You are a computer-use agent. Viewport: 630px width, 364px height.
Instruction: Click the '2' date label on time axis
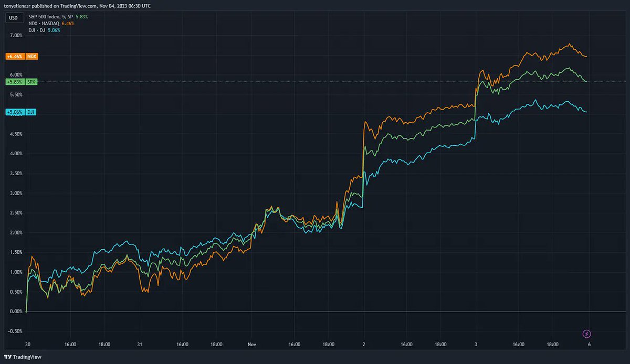point(364,345)
